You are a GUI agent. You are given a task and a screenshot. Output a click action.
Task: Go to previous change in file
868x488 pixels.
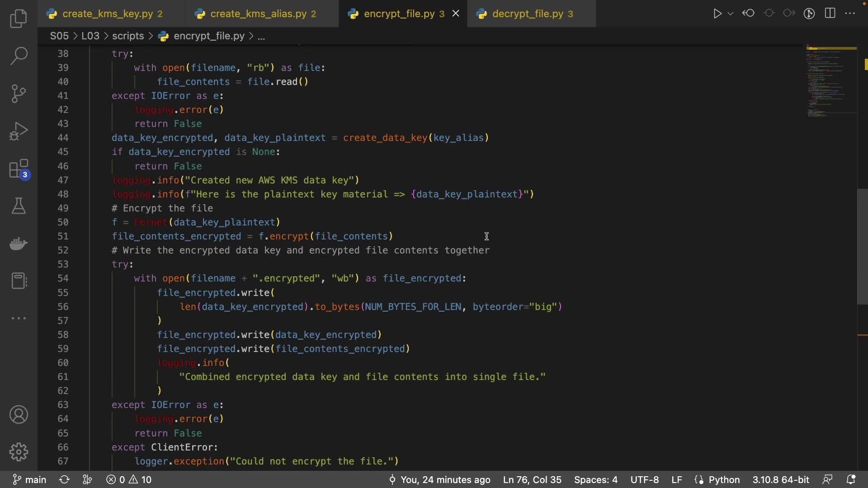click(x=749, y=14)
